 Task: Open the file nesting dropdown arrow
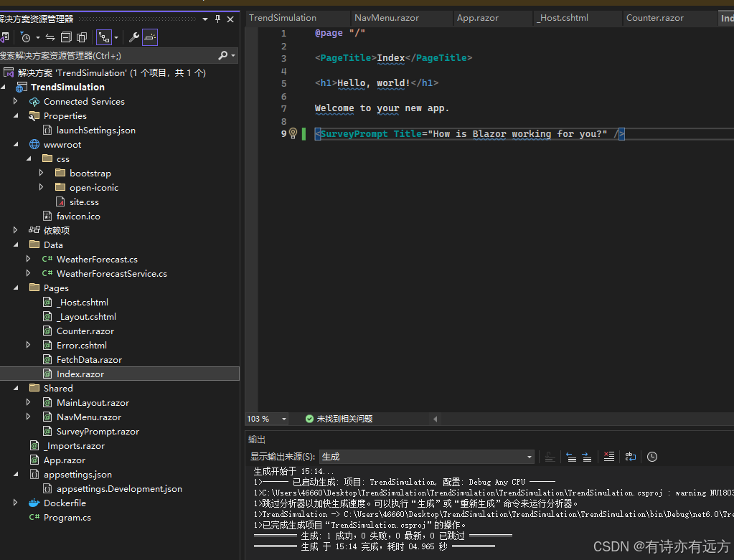coord(116,37)
